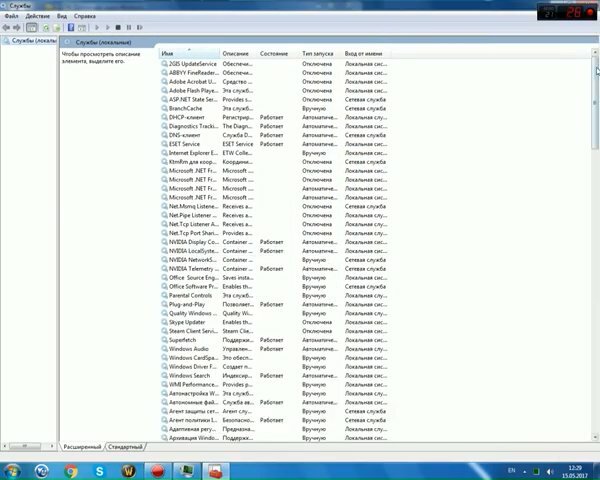Select the Internet Explorer ETW service

274,153
